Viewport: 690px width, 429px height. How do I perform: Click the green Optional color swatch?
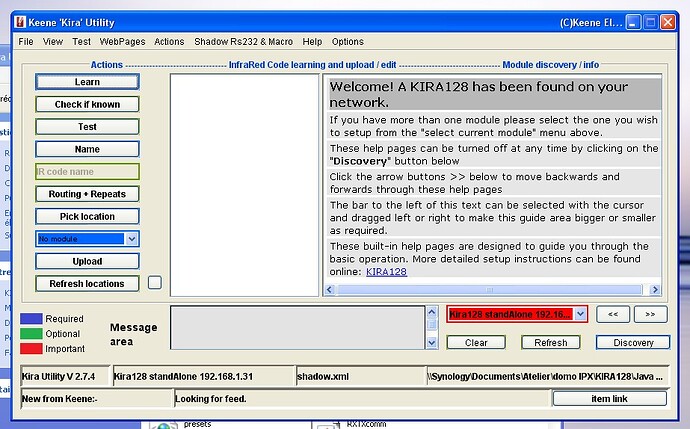[31, 334]
